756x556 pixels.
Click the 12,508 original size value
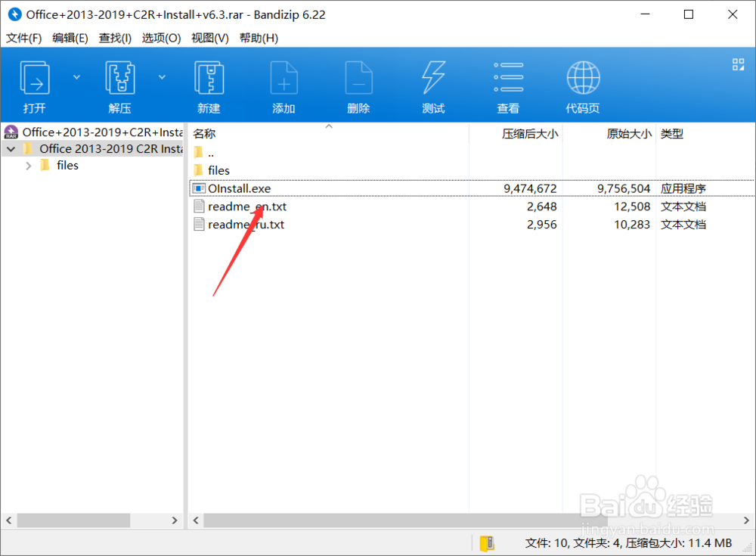pos(632,207)
